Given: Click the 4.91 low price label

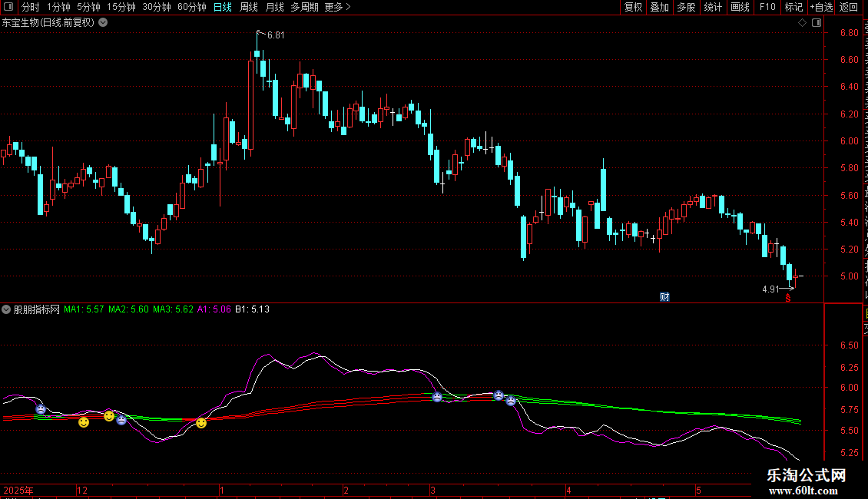Looking at the screenshot, I should click(x=770, y=289).
